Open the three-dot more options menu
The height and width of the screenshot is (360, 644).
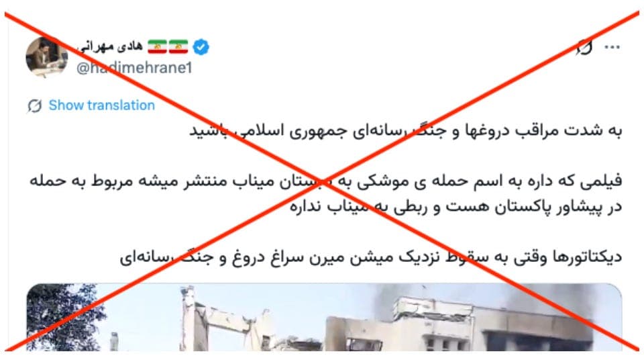[612, 47]
